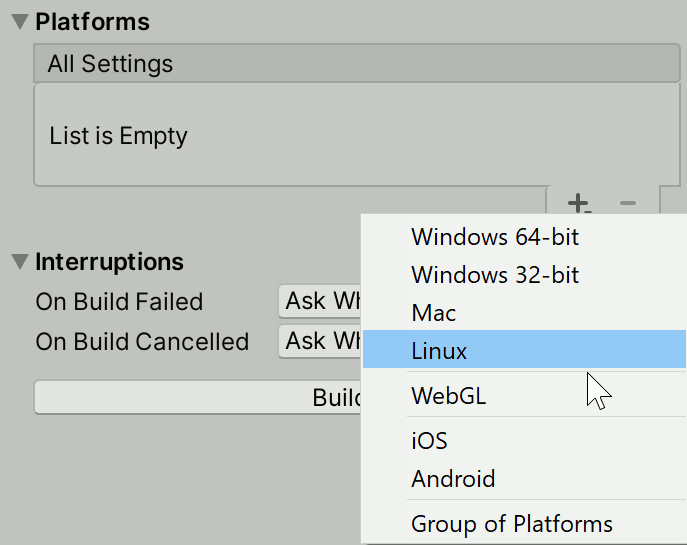Open the On Build Cancelled dropdown

[320, 341]
